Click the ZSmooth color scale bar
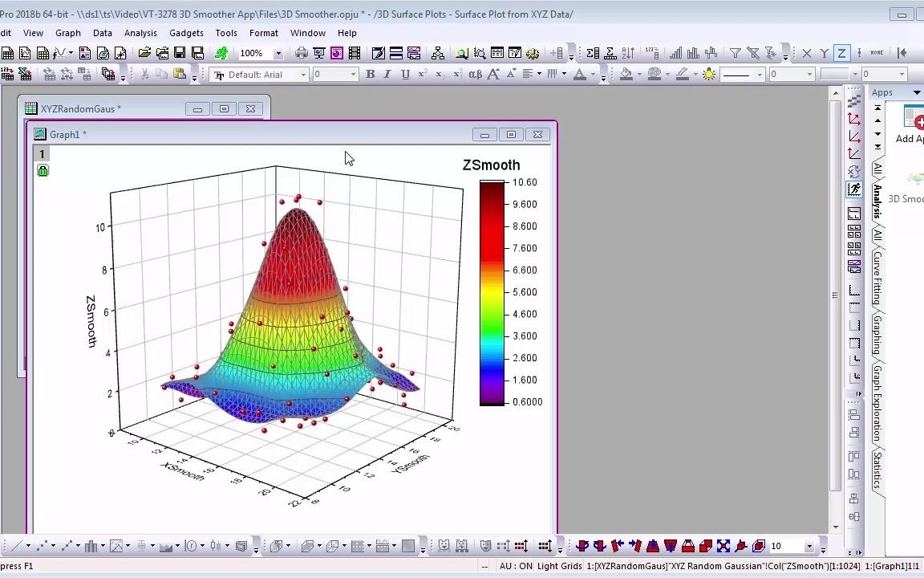 pos(492,292)
